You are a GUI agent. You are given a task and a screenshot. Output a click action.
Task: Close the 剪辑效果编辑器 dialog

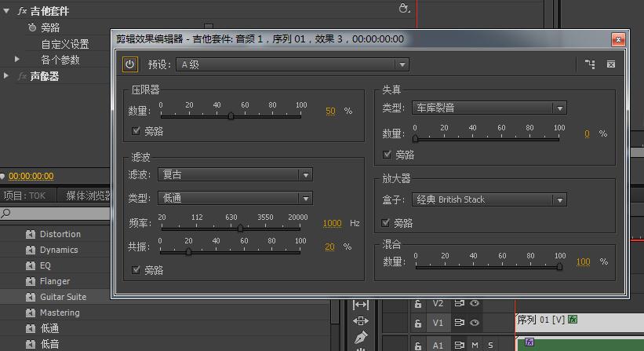pyautogui.click(x=618, y=39)
